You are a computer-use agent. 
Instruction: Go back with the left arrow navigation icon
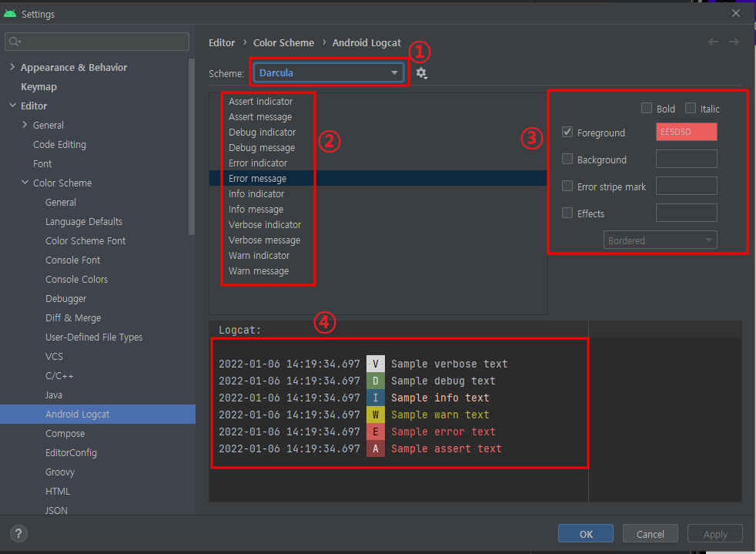coord(713,42)
